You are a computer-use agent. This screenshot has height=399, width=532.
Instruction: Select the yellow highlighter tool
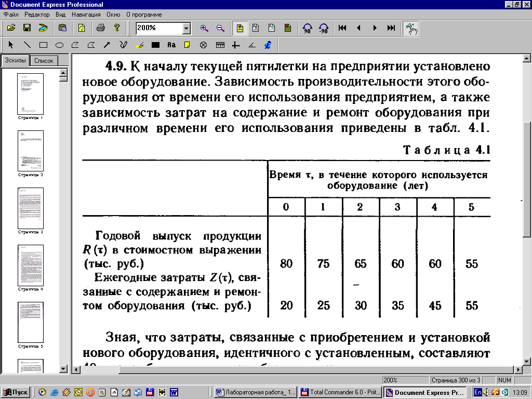(x=139, y=45)
